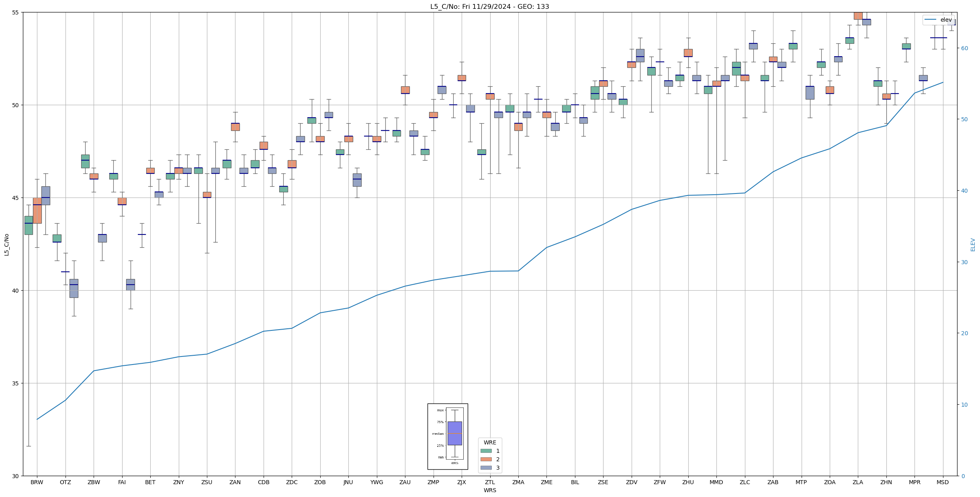Click the MSD x-axis tick label
Screen dimensions: 980x497
pyautogui.click(x=943, y=482)
